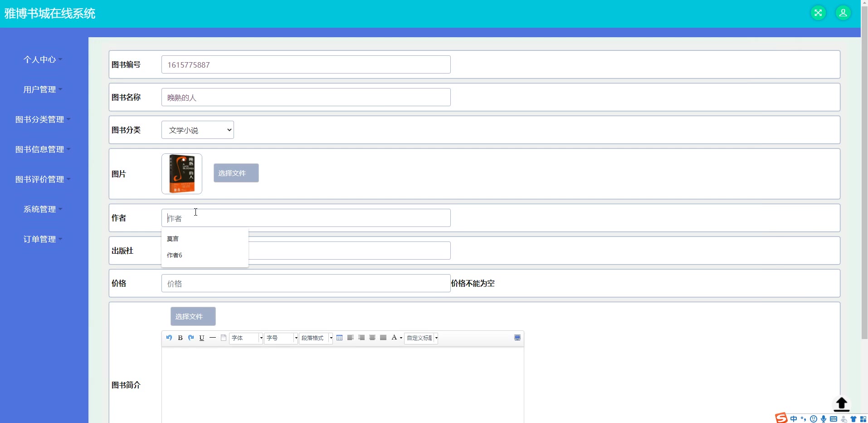Click the 雅博书城在线系统 title
This screenshot has height=423, width=868.
click(50, 14)
